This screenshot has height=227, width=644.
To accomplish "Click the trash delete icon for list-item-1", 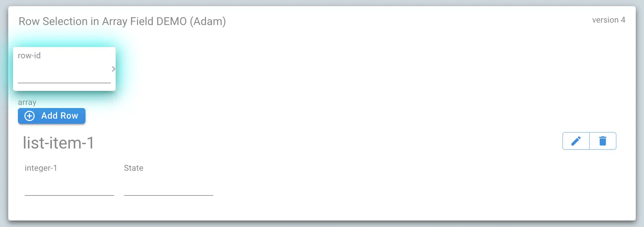I will (603, 141).
